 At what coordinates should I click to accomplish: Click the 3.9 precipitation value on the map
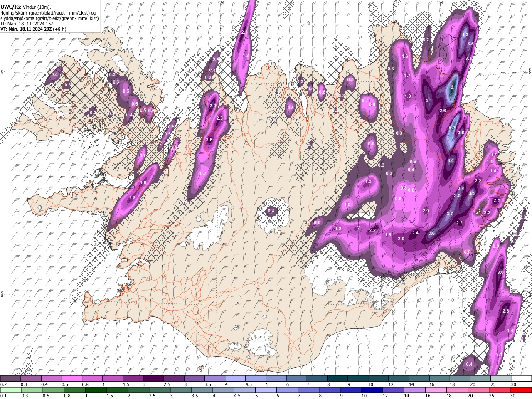pyautogui.click(x=212, y=106)
